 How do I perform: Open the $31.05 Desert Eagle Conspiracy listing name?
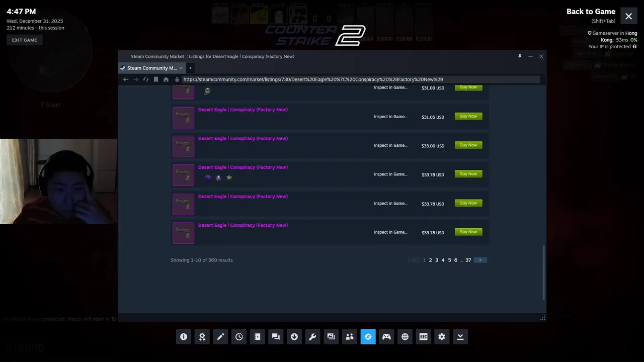[243, 110]
